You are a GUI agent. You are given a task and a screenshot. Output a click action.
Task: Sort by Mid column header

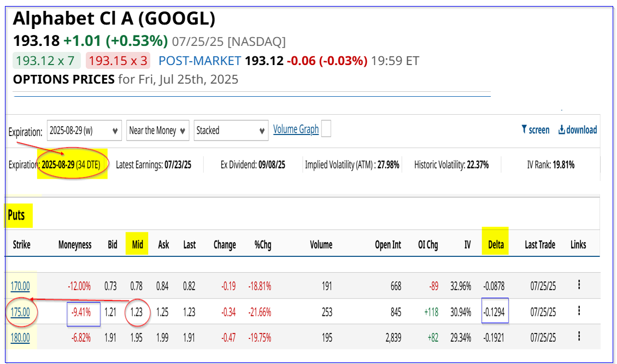pos(137,245)
